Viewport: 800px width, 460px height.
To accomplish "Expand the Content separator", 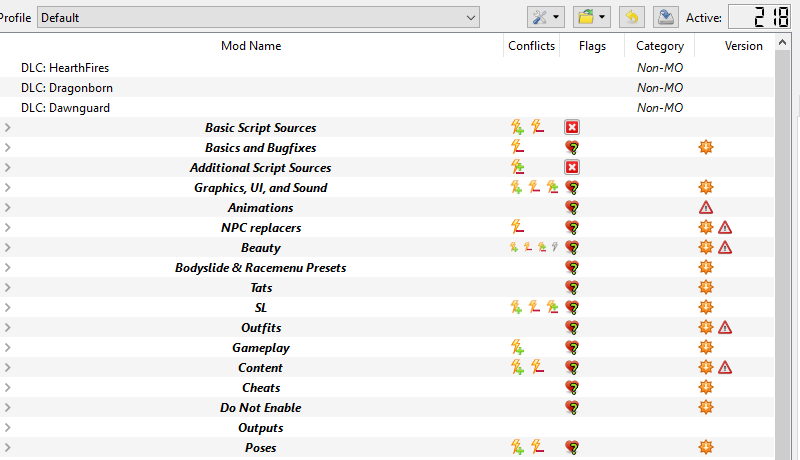I will (x=8, y=367).
